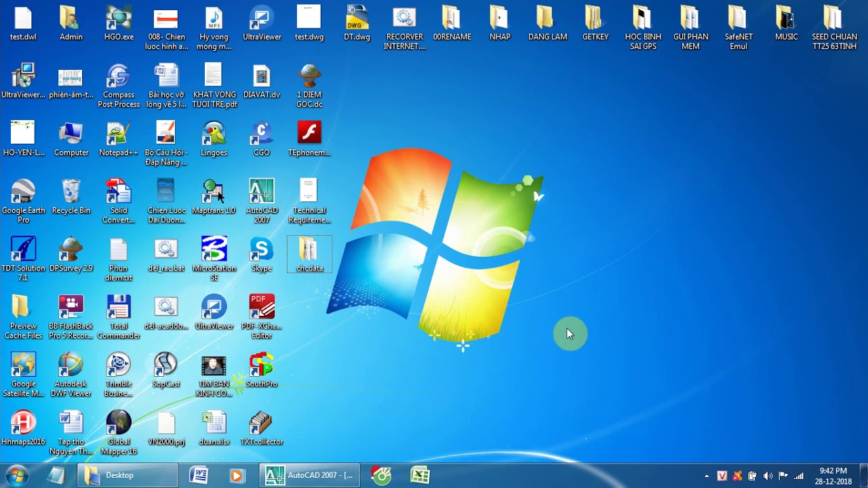Open Excel from the taskbar
This screenshot has height=488, width=868.
[x=420, y=475]
